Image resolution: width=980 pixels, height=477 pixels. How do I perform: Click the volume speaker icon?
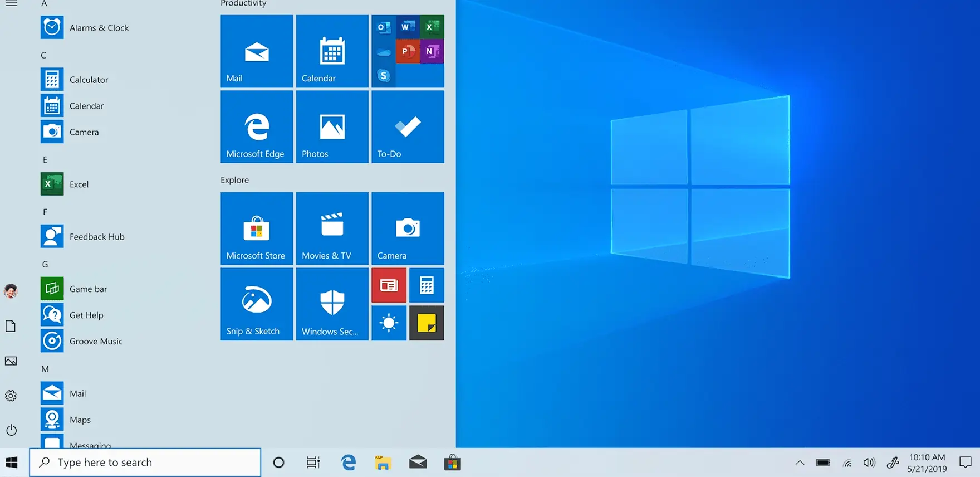click(869, 463)
